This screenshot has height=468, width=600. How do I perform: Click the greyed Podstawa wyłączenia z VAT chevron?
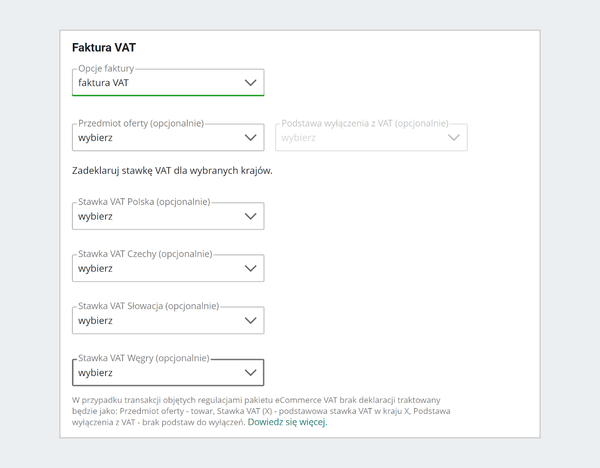[x=454, y=138]
